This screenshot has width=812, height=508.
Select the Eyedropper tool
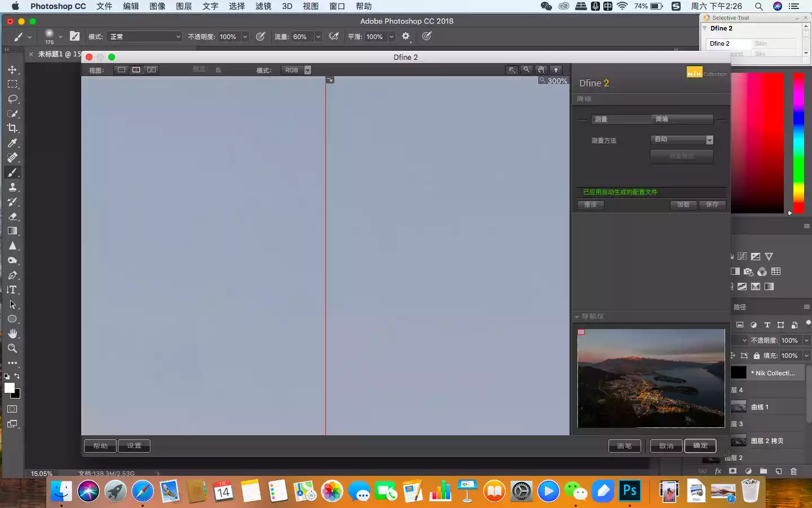point(12,143)
